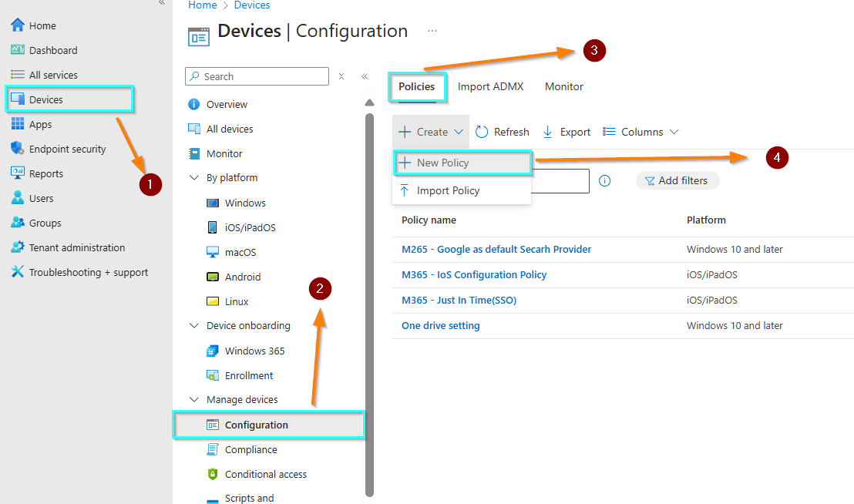Go to Home in the breadcrumb
The image size is (854, 504).
point(202,5)
